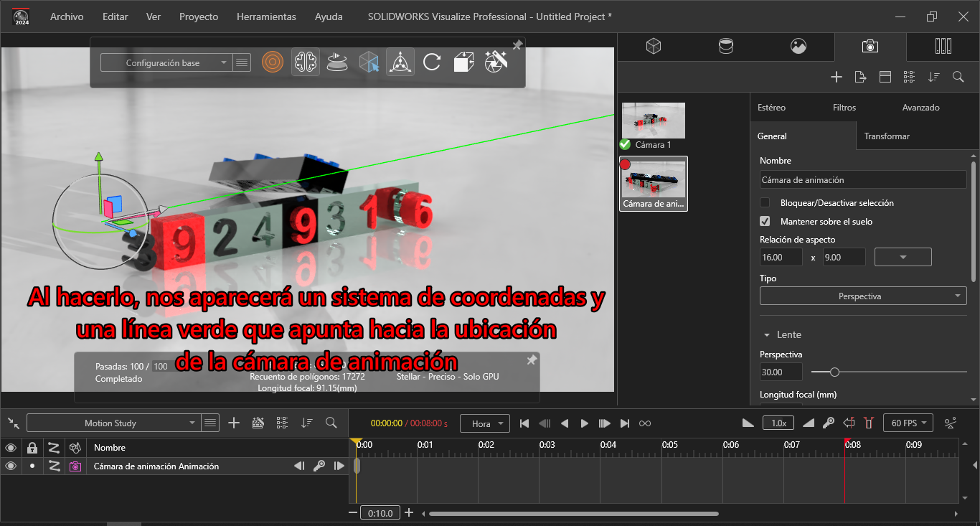Viewport: 980px width, 526px height.
Task: Click the export camera icon
Action: tap(861, 77)
